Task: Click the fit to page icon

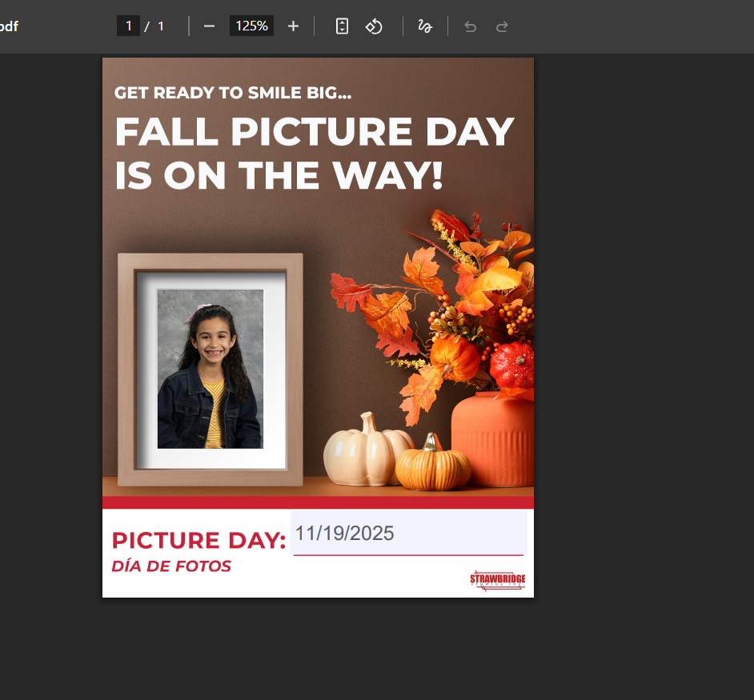Action: (x=342, y=26)
